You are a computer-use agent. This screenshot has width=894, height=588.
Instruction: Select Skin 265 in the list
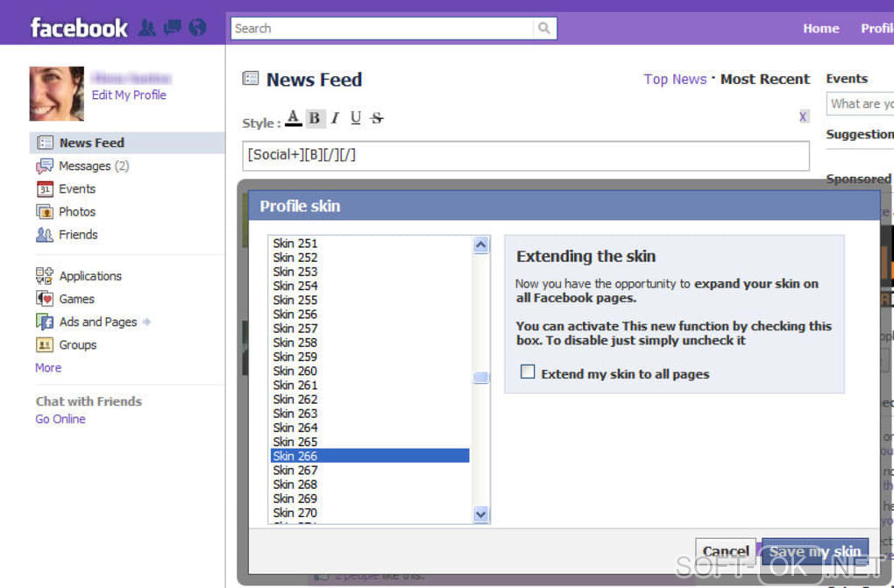pos(370,442)
